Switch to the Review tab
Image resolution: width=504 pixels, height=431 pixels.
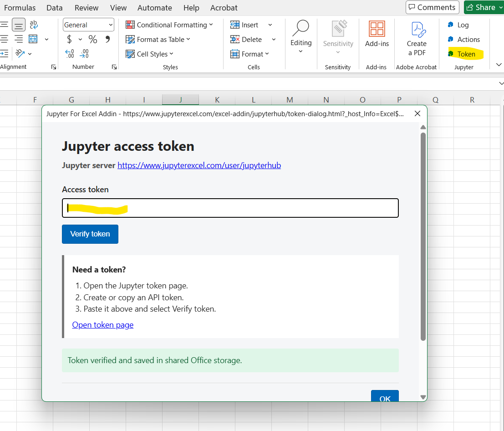point(87,8)
